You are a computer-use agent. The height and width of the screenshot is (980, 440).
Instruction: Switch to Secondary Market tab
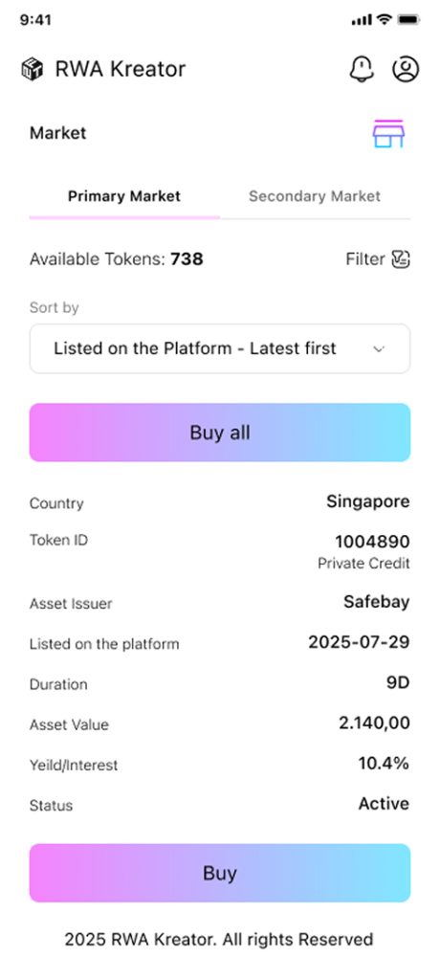click(x=315, y=196)
